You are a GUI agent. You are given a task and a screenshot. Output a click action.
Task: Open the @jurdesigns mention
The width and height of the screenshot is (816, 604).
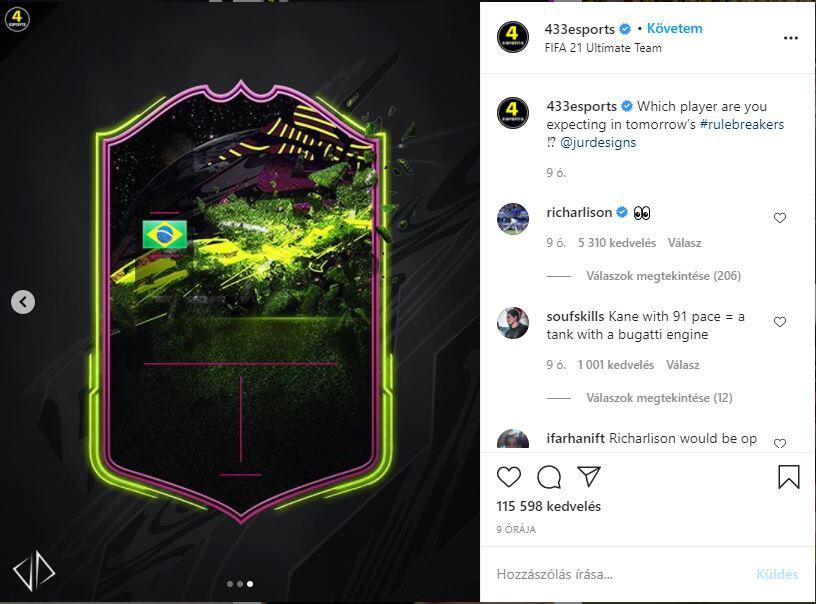coord(598,143)
